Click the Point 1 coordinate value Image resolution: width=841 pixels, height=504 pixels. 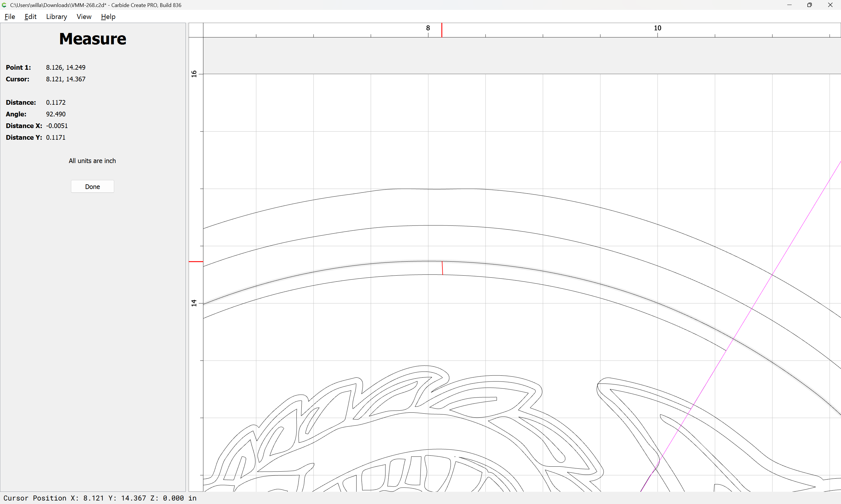66,67
